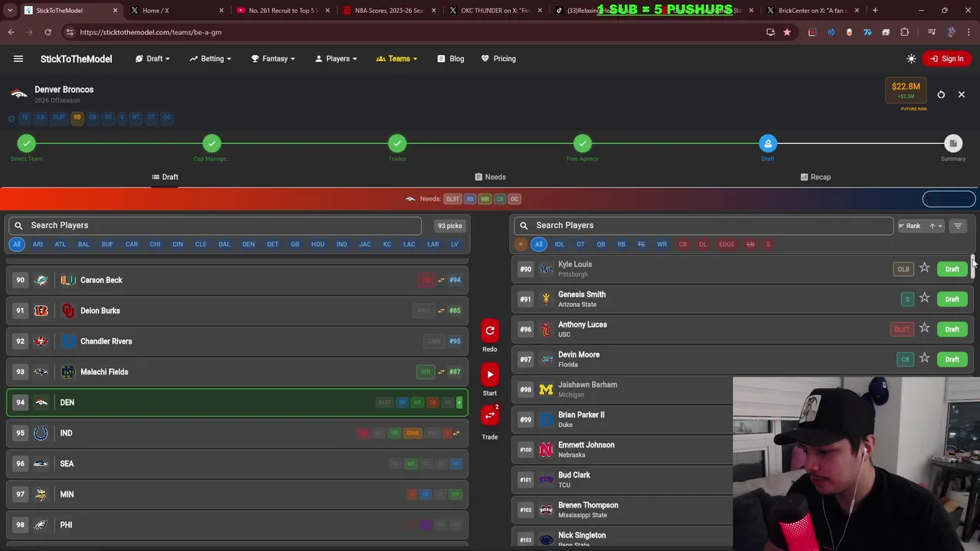Expand the Fantasy navigation dropdown
The height and width of the screenshot is (551, 980).
pyautogui.click(x=274, y=59)
